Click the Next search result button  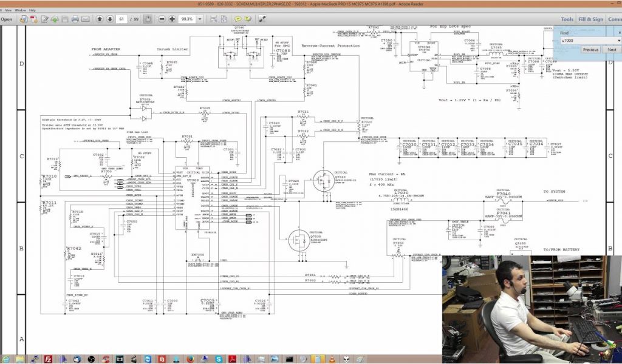(611, 50)
